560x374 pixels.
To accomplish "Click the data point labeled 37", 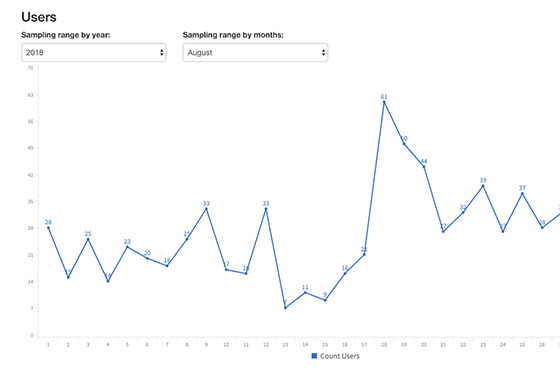I will coord(522,193).
